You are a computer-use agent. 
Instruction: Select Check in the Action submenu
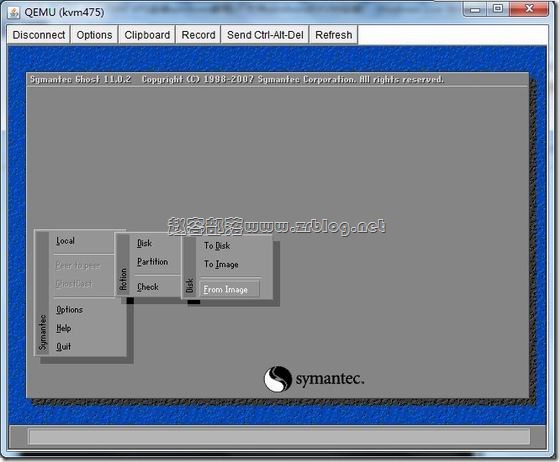pyautogui.click(x=148, y=287)
